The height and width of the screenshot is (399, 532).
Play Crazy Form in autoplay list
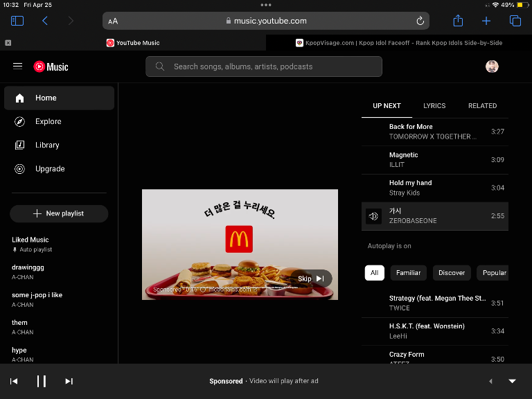pos(435,355)
